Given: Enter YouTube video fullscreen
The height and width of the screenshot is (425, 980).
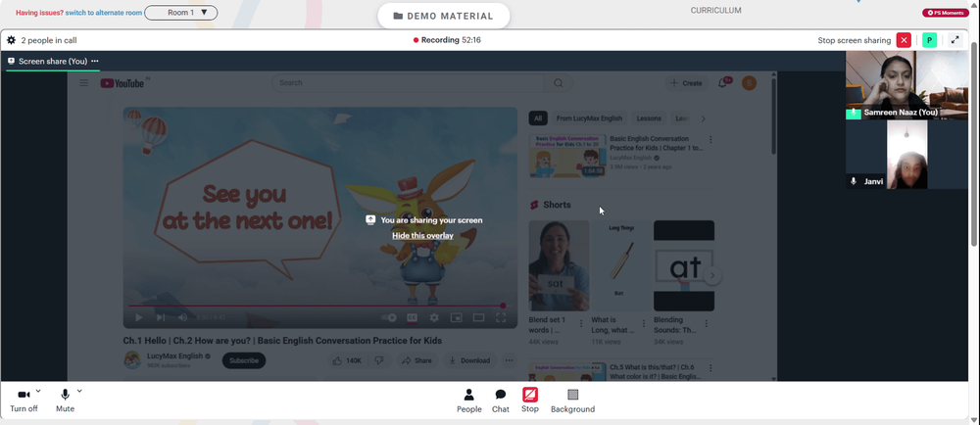Looking at the screenshot, I should 501,317.
